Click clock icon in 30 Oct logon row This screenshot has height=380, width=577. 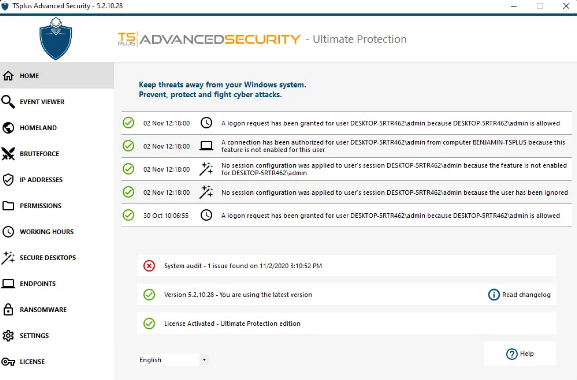(206, 215)
